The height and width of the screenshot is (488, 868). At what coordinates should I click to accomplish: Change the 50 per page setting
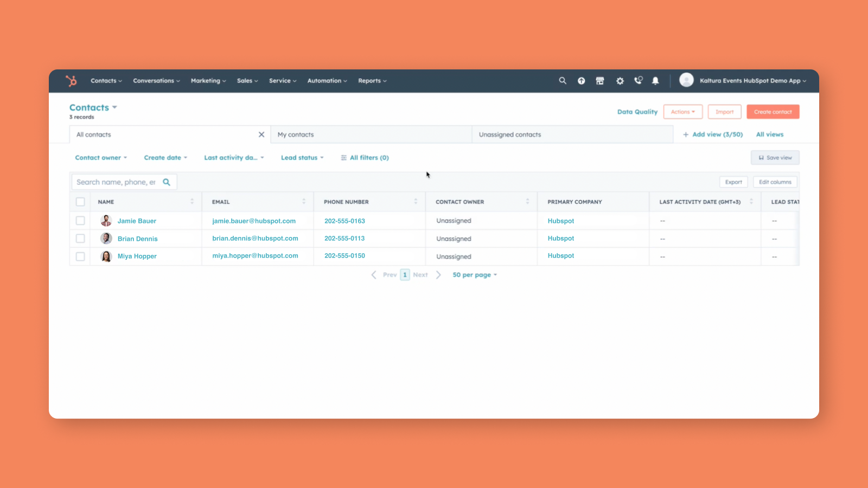pyautogui.click(x=475, y=275)
